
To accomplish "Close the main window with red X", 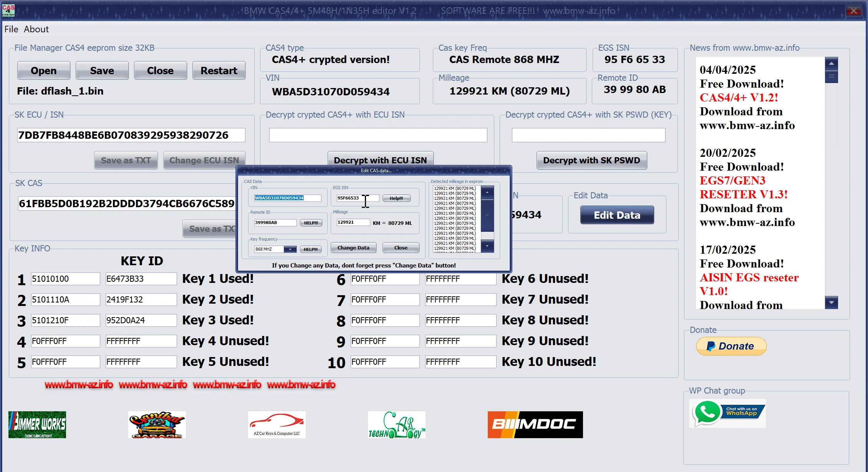I will (853, 11).
